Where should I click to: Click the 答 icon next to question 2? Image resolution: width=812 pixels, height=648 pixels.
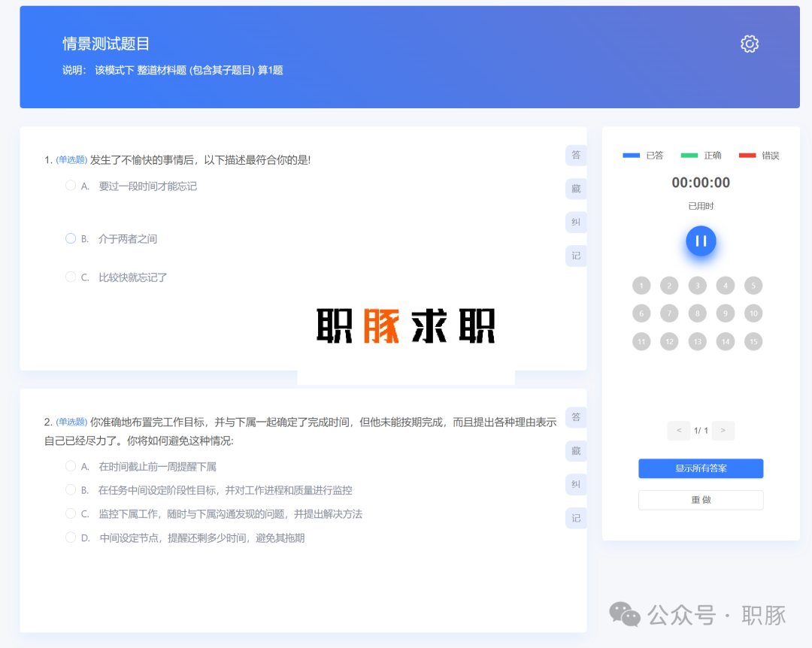click(x=576, y=417)
